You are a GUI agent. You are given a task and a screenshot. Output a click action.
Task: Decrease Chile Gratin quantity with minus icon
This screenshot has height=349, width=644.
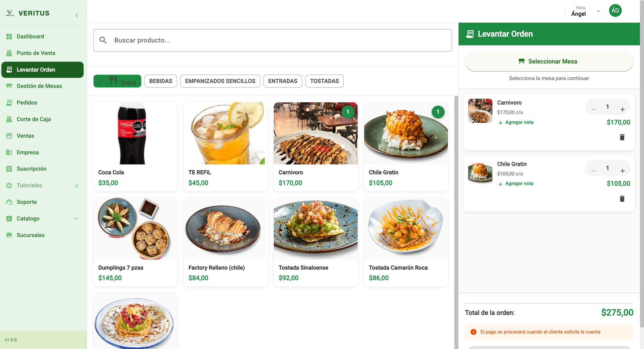(593, 171)
